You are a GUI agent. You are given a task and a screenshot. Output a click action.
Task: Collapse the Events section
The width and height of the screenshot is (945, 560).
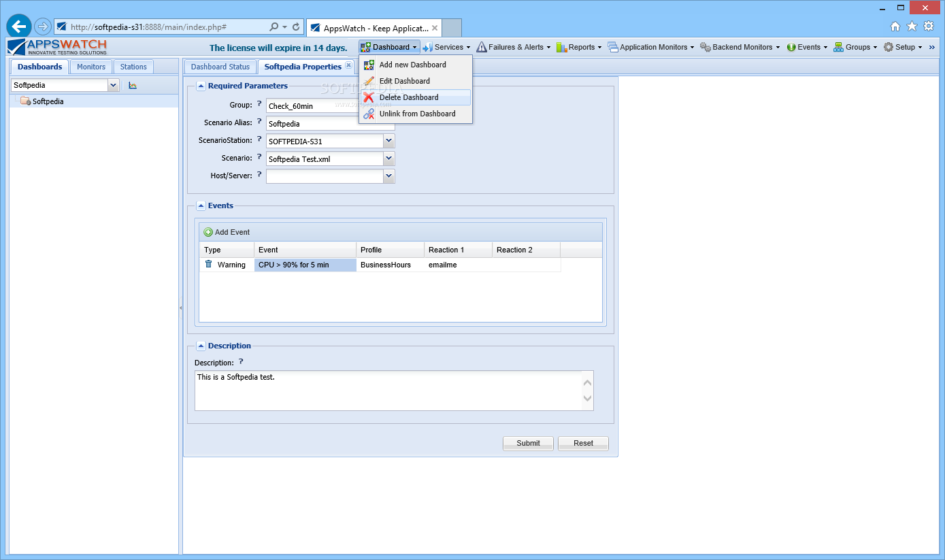pyautogui.click(x=201, y=205)
